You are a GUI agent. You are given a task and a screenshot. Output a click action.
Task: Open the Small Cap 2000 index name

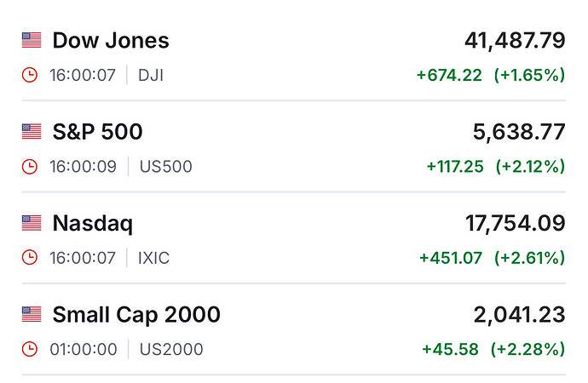coord(136,315)
